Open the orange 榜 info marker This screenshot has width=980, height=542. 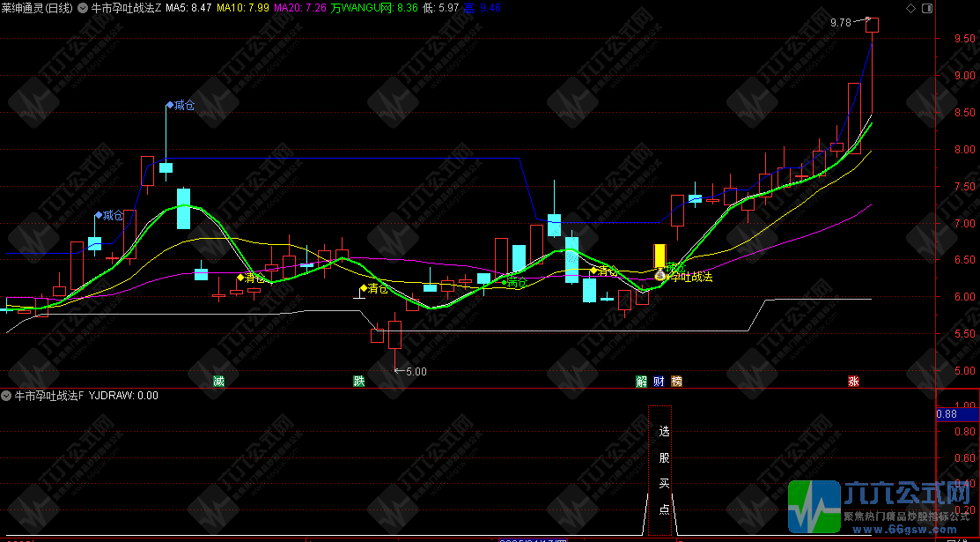click(676, 382)
